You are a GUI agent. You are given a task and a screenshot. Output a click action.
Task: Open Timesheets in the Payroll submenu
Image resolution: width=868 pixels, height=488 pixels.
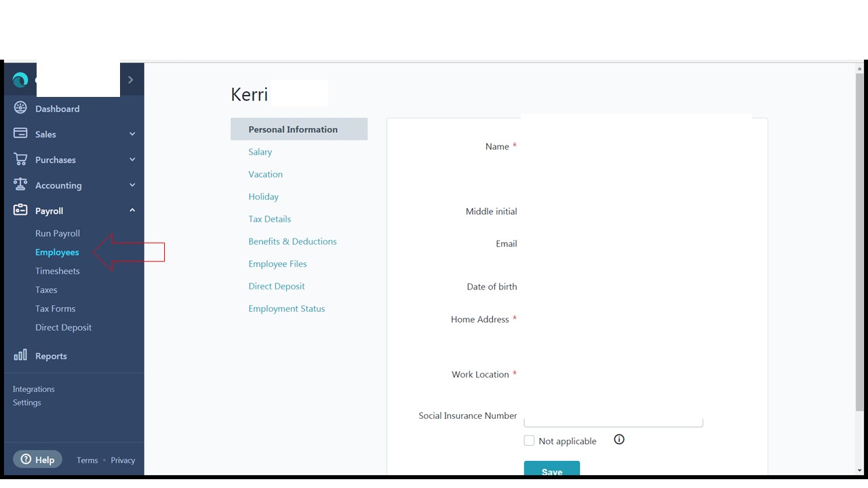click(x=58, y=271)
